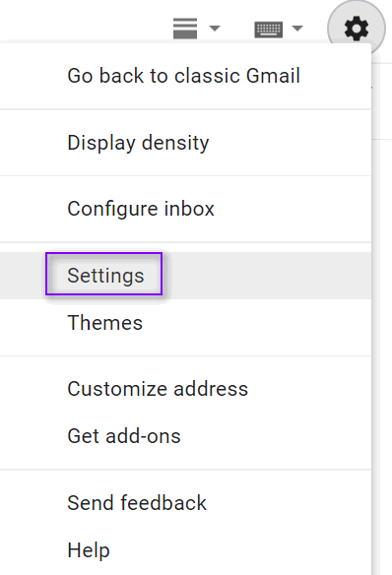Click the small triangle beside the keyboard icon

click(x=297, y=29)
